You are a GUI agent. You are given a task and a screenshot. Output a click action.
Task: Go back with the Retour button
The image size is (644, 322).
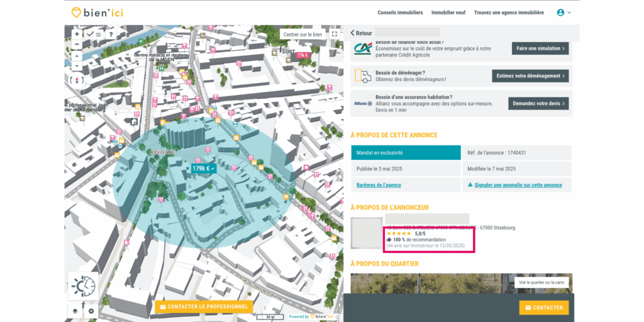tap(361, 33)
